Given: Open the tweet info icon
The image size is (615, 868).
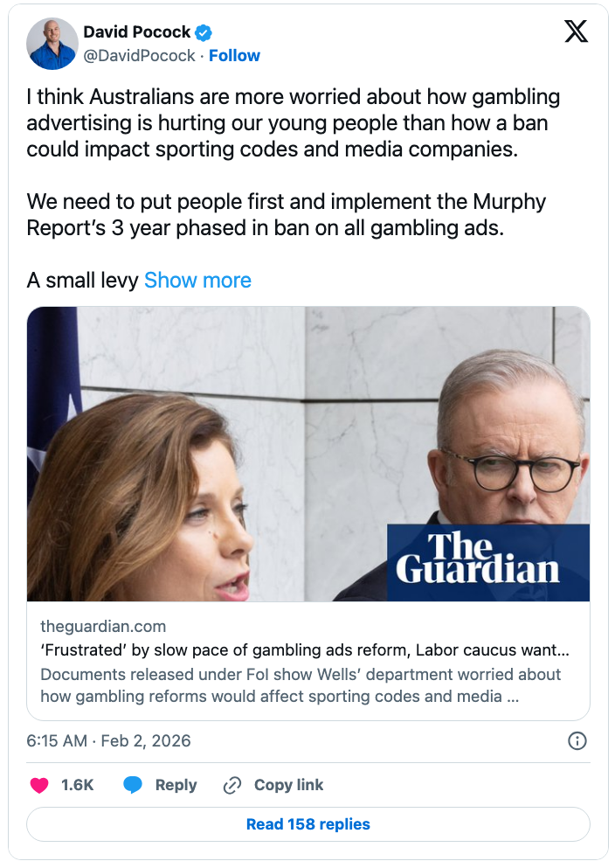Looking at the screenshot, I should pos(577,741).
